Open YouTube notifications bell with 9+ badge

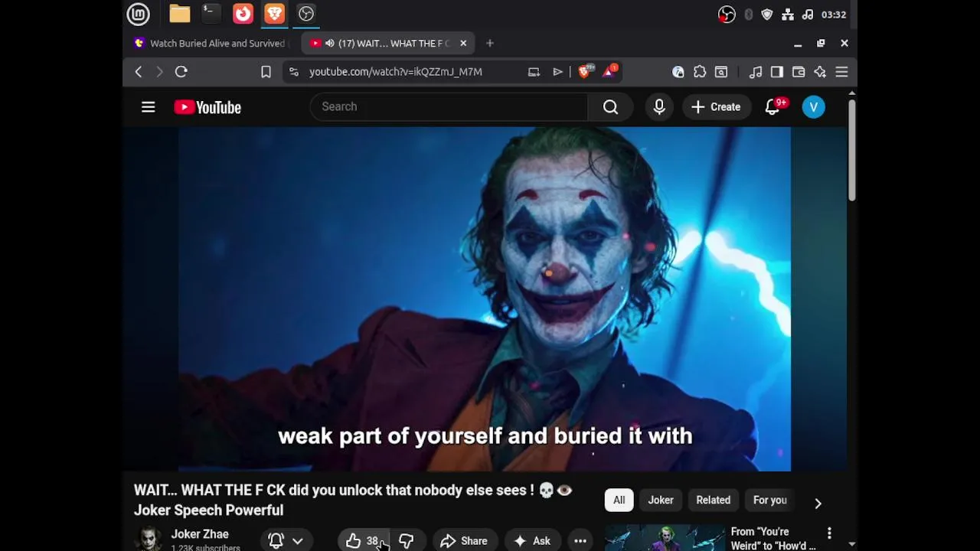[773, 107]
